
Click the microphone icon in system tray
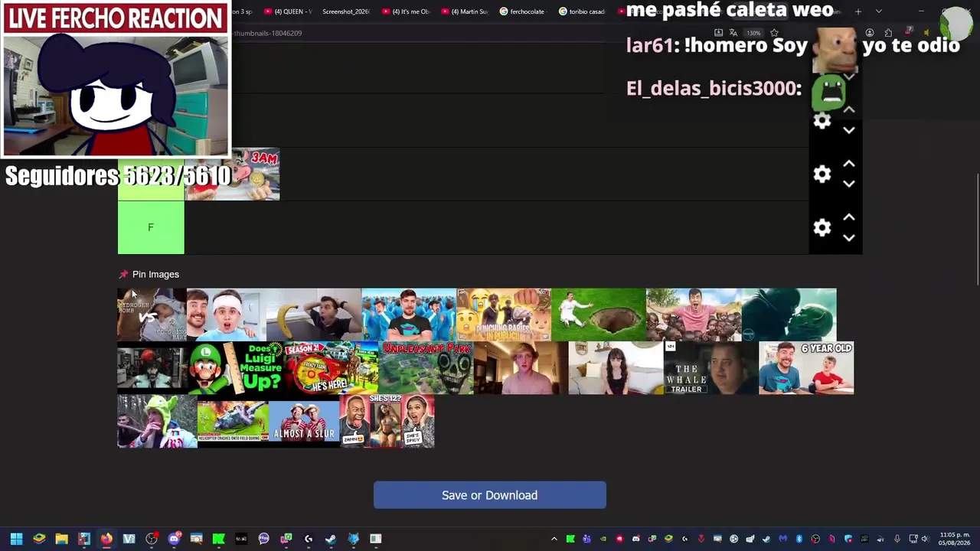point(897,539)
